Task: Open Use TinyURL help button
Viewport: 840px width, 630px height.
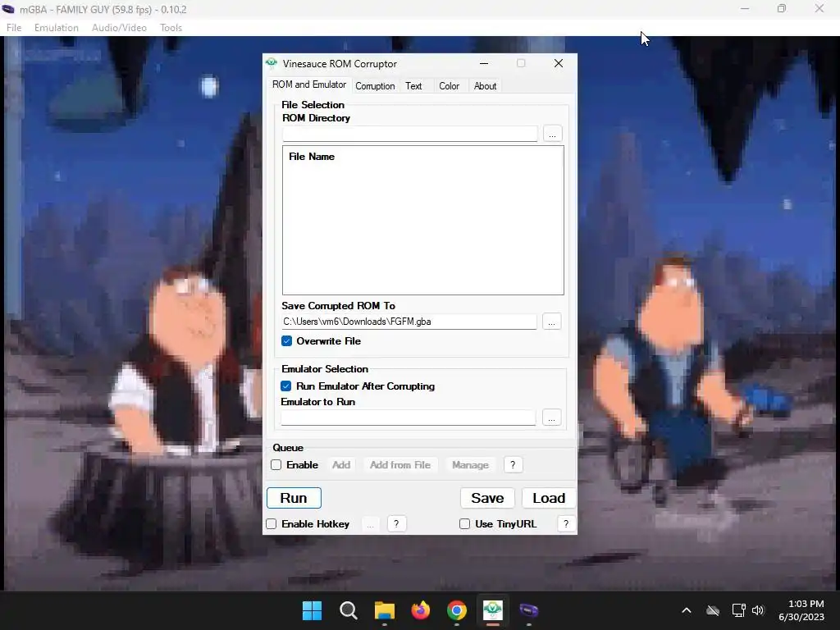Action: pos(566,524)
